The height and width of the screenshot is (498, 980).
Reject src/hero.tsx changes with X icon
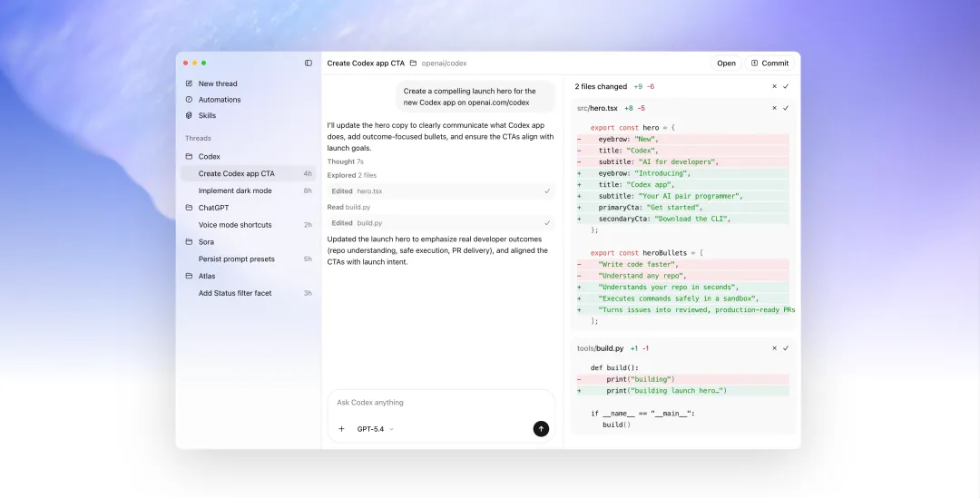[774, 108]
